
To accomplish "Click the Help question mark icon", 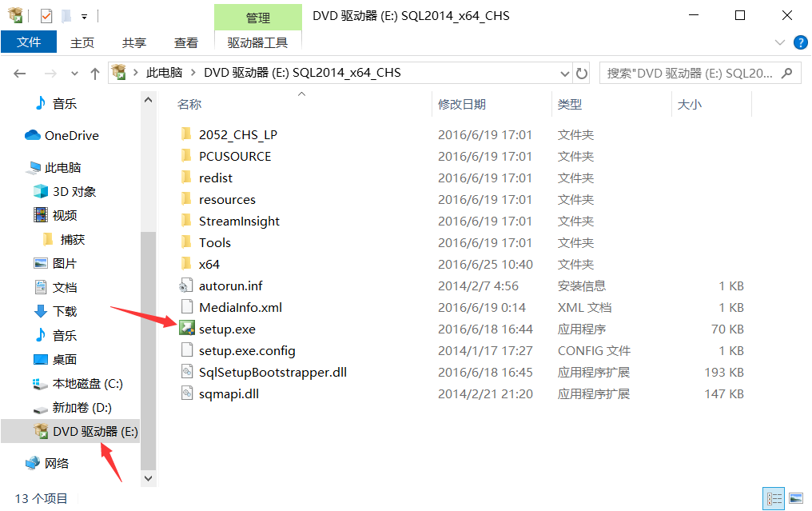I will pos(801,42).
